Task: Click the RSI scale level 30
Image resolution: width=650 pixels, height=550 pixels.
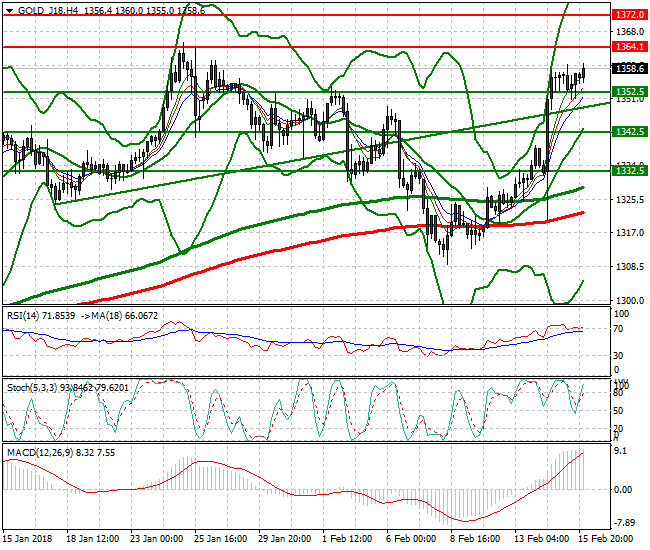Action: (x=618, y=356)
